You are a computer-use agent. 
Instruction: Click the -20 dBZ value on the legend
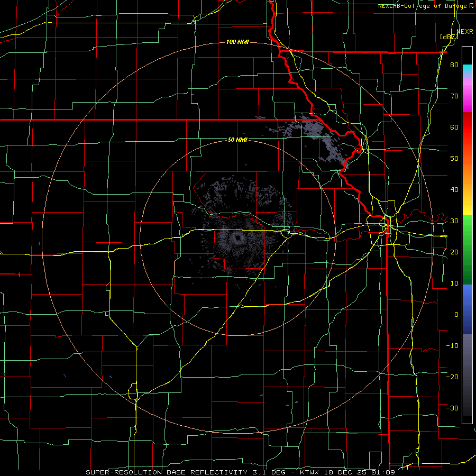click(452, 377)
